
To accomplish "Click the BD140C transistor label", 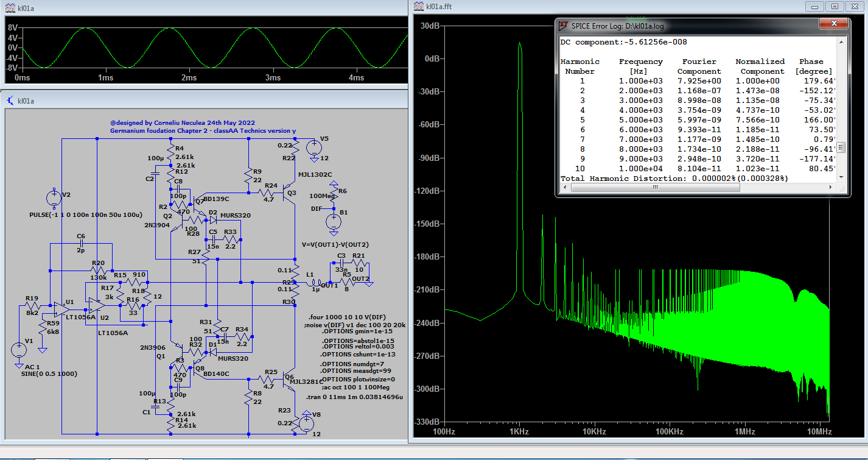I will [x=215, y=374].
